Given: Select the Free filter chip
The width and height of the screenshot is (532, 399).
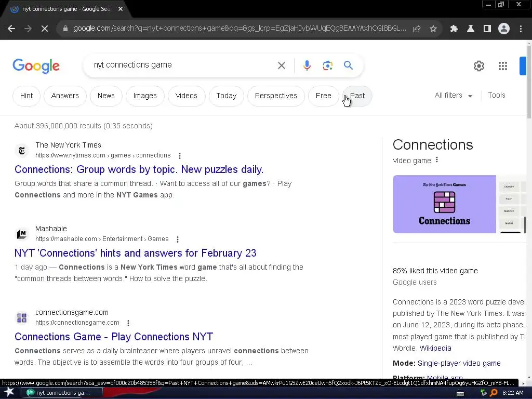Looking at the screenshot, I should (x=323, y=96).
